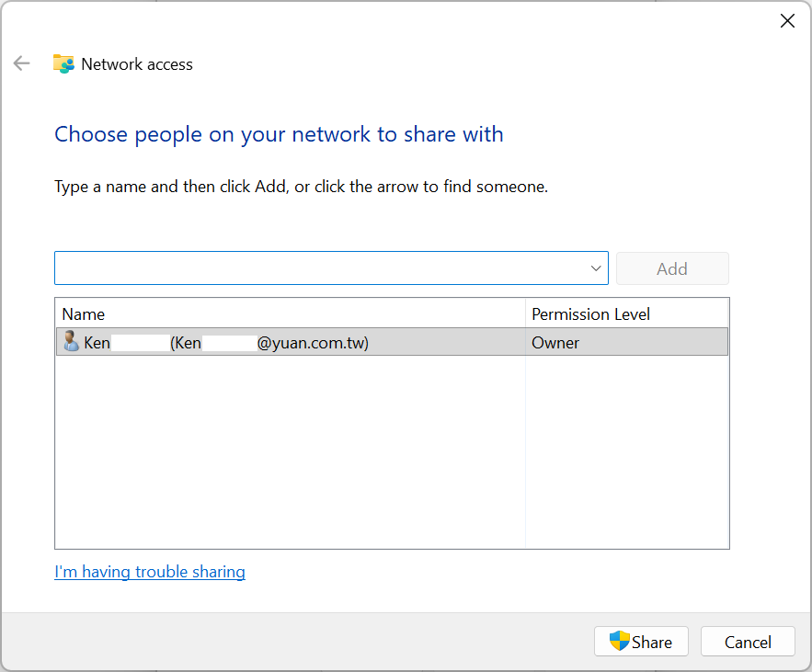
Task: Close the Network access dialog window
Action: coord(787,21)
